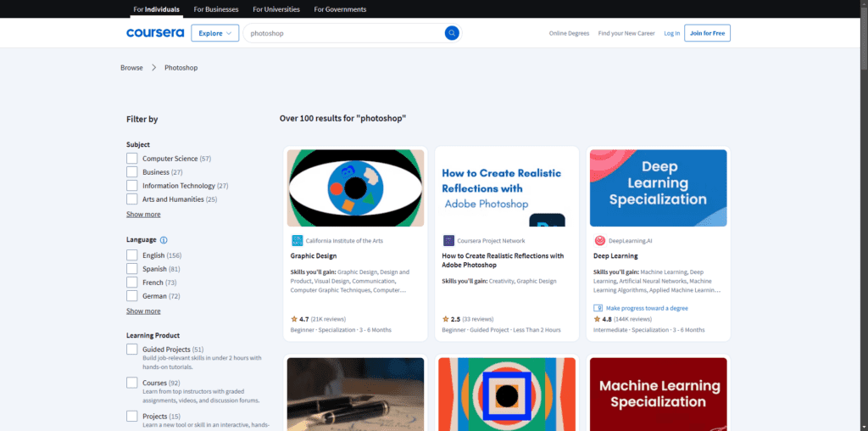Check the Computer Science subject filter

pyautogui.click(x=132, y=159)
